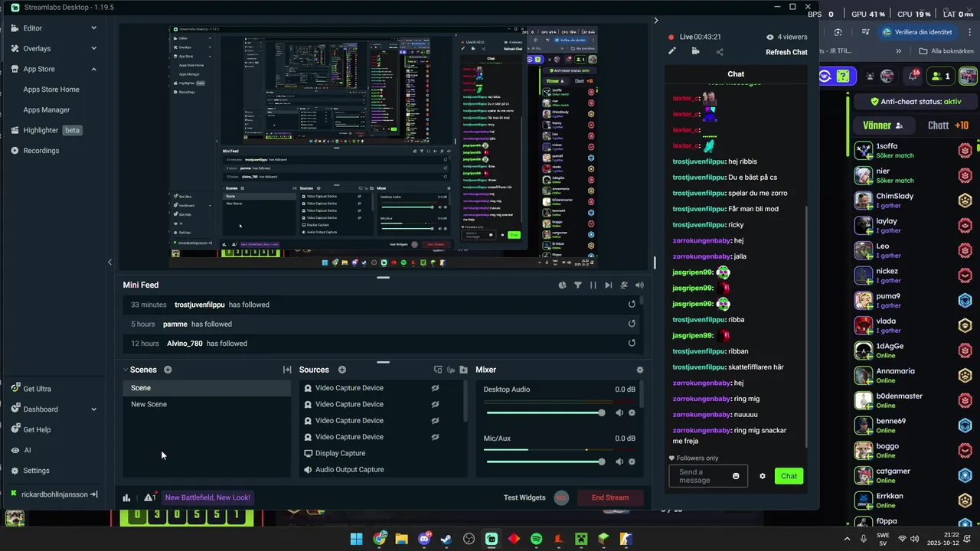Share the stream icon
Image resolution: width=980 pixels, height=551 pixels.
pyautogui.click(x=720, y=52)
